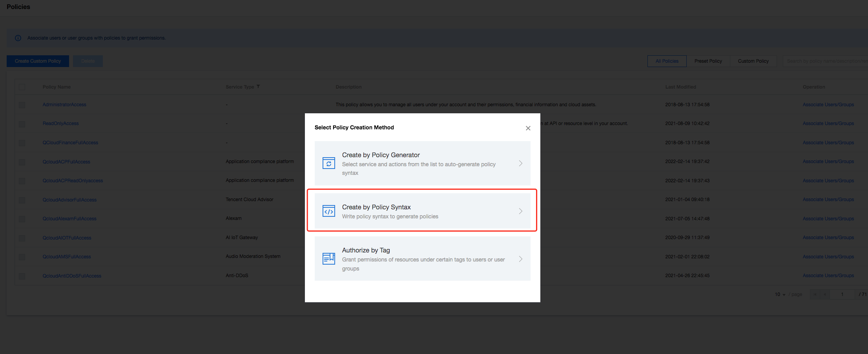Go to previous page pagination icon
Screen dimensions: 868x354
825,294
